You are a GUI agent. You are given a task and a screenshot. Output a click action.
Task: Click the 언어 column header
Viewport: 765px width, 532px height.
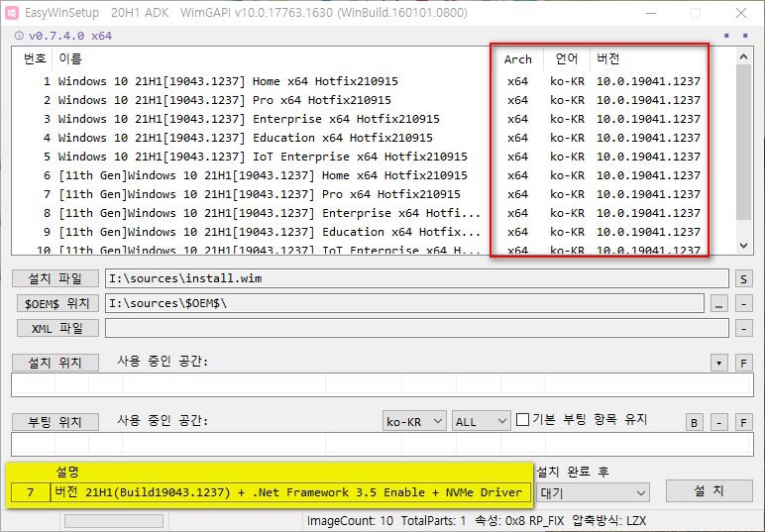click(x=567, y=59)
